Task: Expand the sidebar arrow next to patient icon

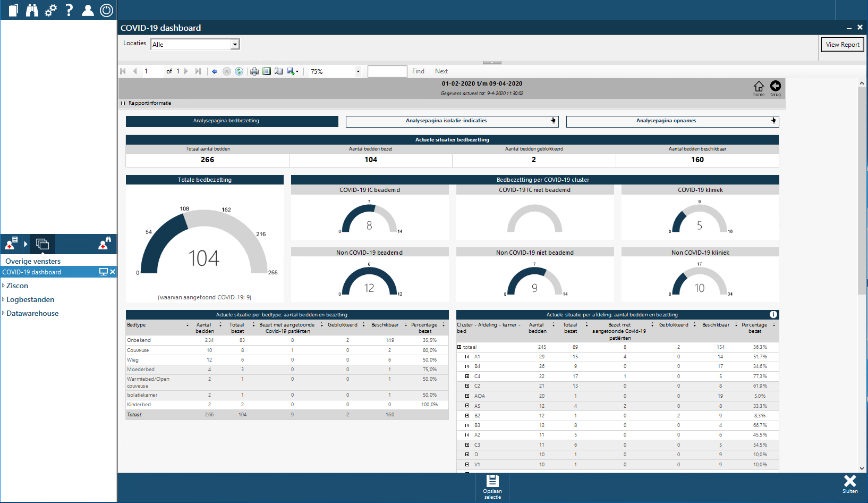Action: pos(25,244)
